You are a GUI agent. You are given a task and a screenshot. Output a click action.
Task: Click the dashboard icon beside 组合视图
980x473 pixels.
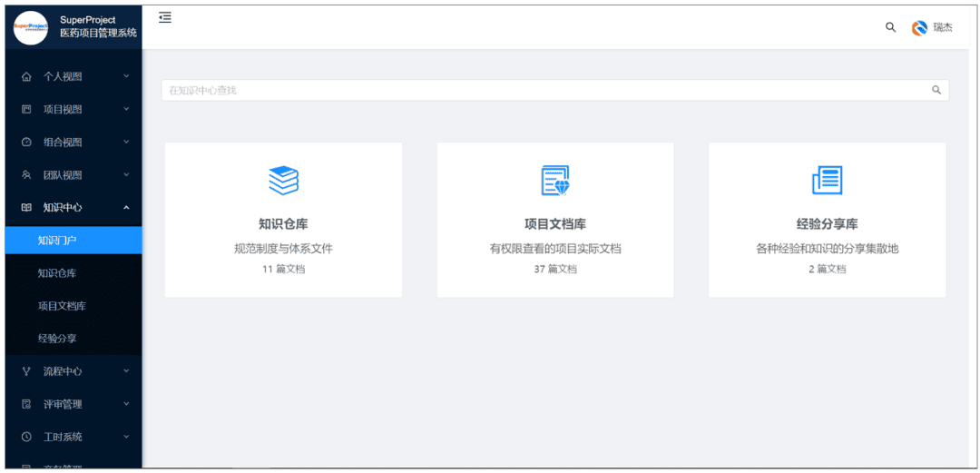[x=26, y=142]
